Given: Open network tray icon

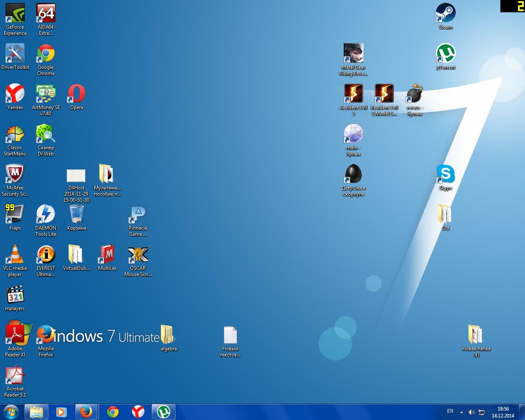Looking at the screenshot, I should coord(482,412).
